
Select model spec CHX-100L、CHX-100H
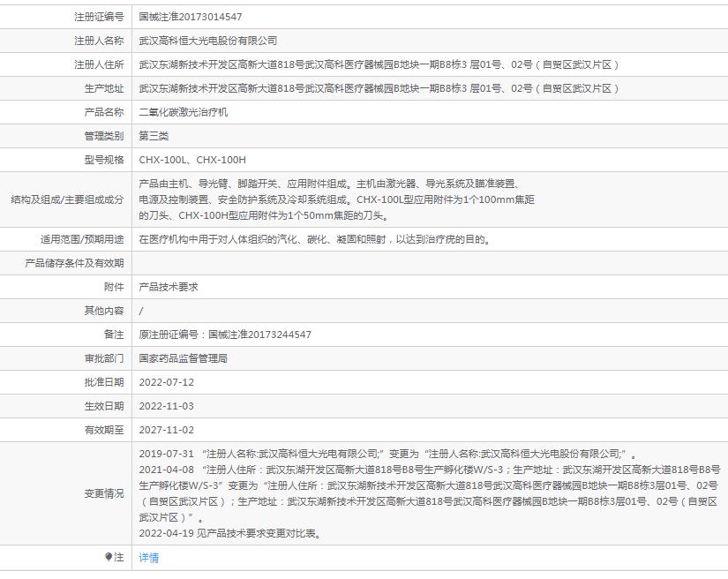point(192,160)
